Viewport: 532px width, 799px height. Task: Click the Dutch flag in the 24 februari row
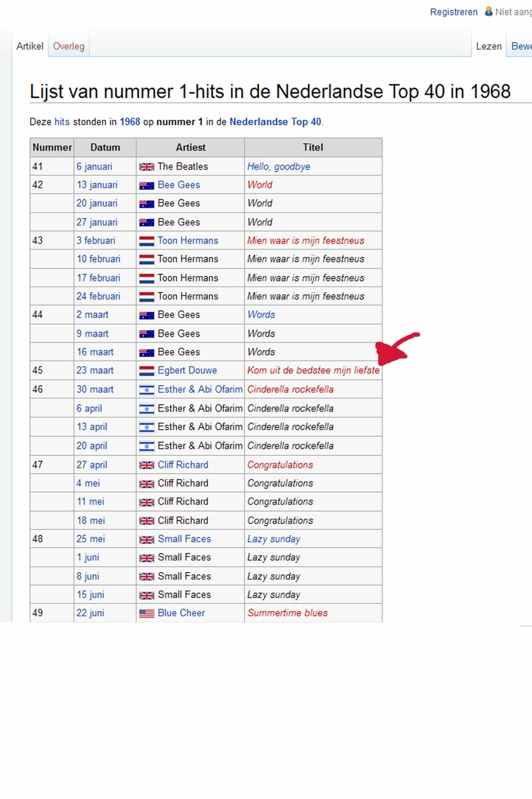[x=147, y=297]
